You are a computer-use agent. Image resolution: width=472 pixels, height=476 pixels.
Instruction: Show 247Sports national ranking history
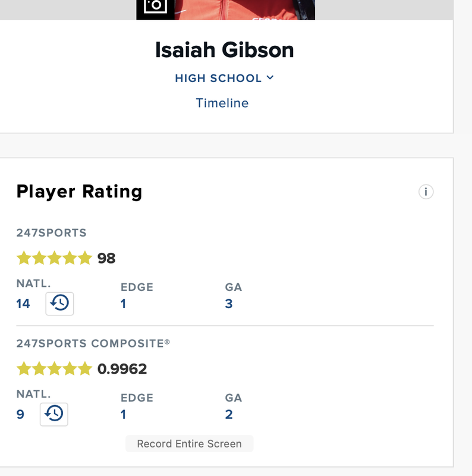tap(59, 303)
